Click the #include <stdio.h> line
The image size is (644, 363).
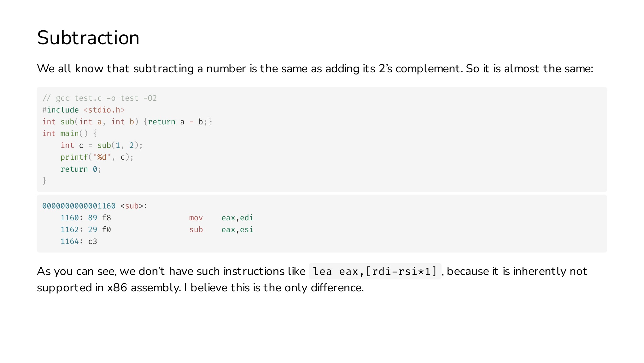coord(84,110)
